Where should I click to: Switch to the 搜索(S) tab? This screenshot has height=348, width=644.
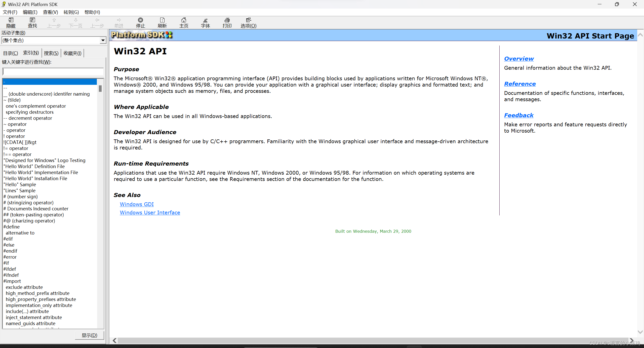(51, 53)
